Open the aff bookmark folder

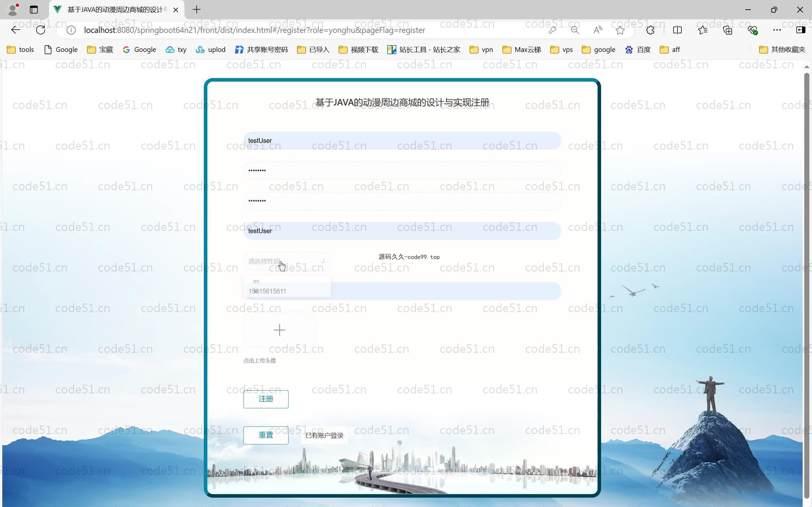[x=670, y=50]
